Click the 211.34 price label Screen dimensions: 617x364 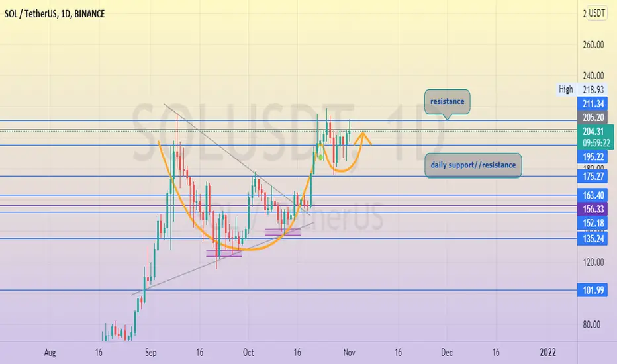[x=593, y=104]
